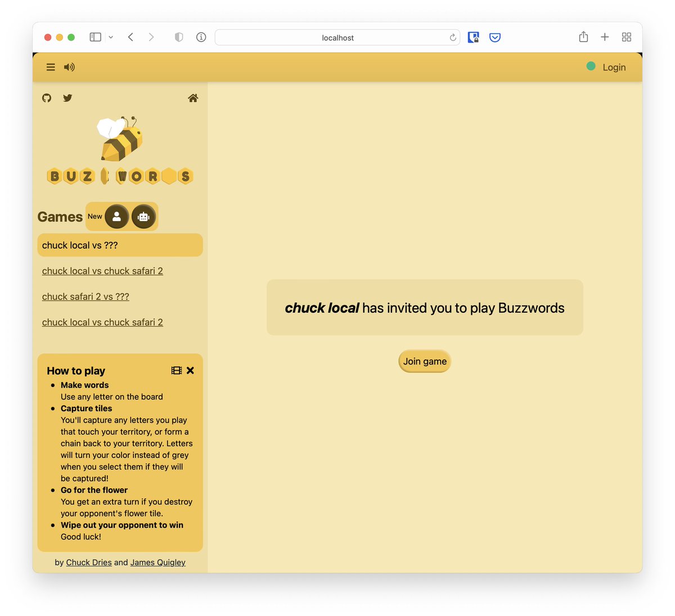Screen dimensions: 675x616
Task: Open Chuck Dries author link
Action: pos(89,563)
